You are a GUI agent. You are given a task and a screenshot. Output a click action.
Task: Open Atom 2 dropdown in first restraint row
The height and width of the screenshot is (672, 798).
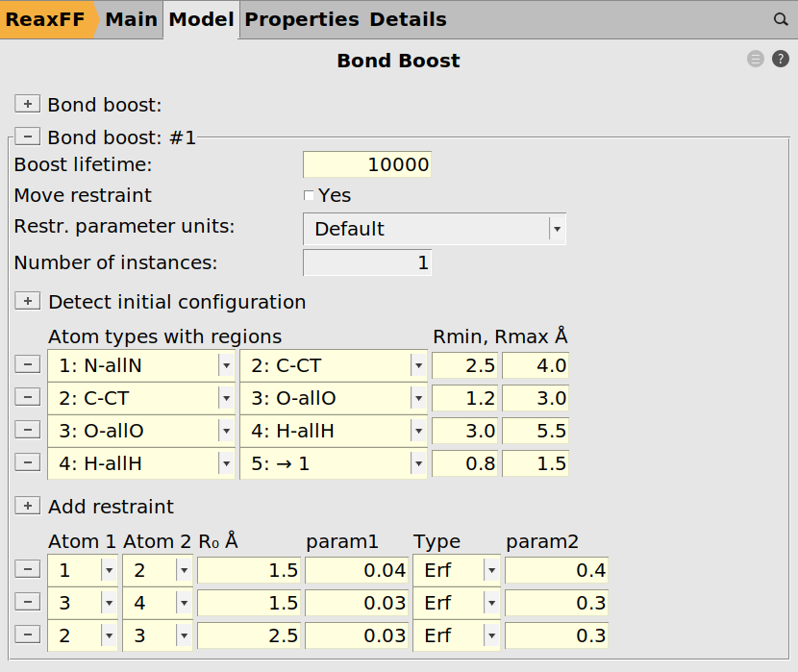(x=158, y=570)
